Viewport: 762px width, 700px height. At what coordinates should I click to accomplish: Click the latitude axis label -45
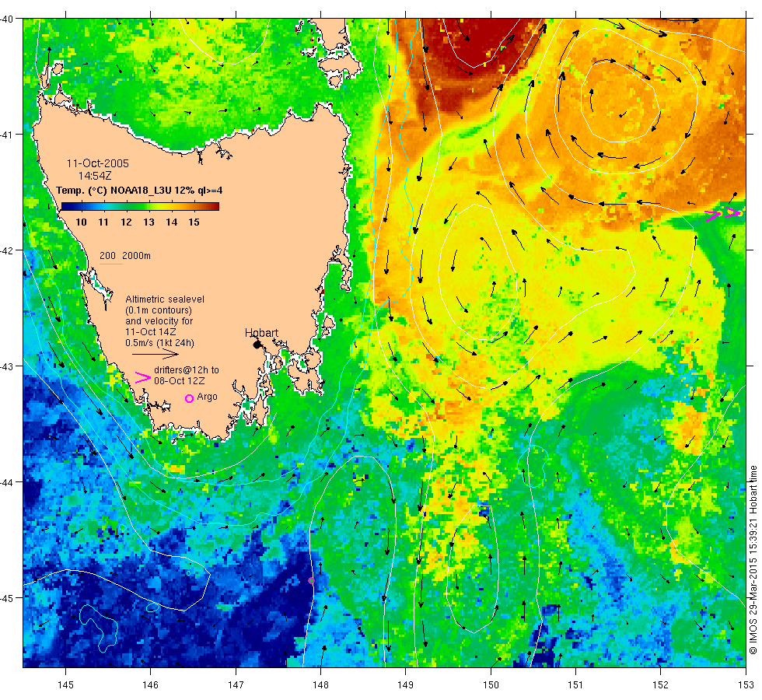(x=8, y=598)
